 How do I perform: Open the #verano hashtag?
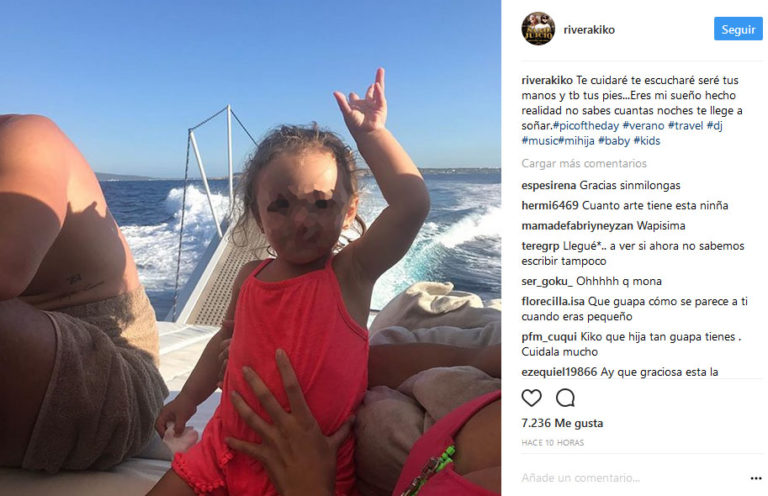point(643,126)
